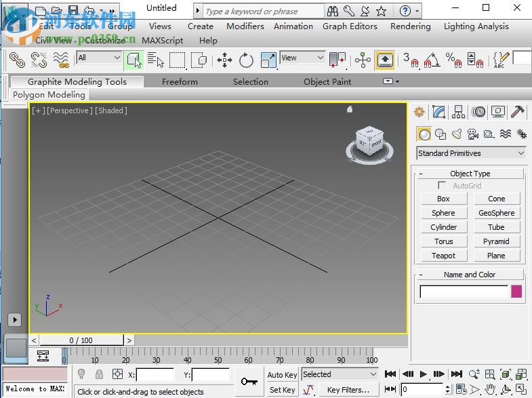The width and height of the screenshot is (532, 398).
Task: Switch to the Freeform ribbon tab
Action: tap(180, 82)
